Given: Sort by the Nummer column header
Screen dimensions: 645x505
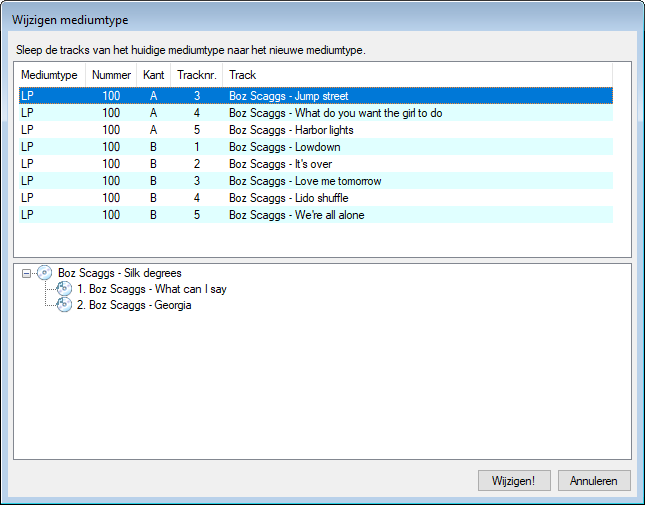Looking at the screenshot, I should tap(111, 75).
